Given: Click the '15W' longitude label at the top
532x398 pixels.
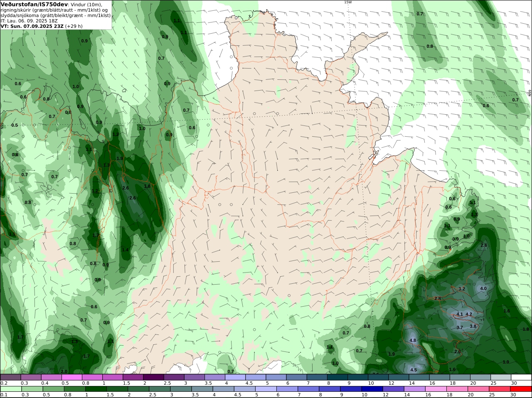Looking at the screenshot, I should coord(348,2).
